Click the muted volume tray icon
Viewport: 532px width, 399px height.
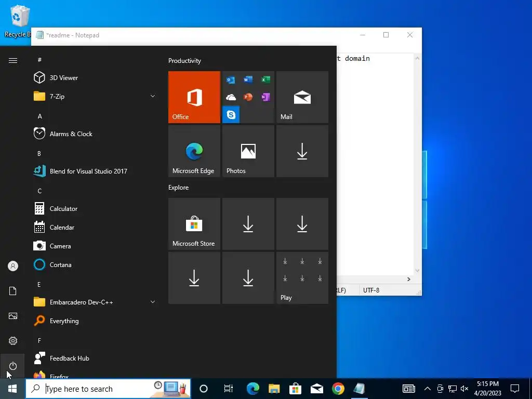pyautogui.click(x=464, y=389)
